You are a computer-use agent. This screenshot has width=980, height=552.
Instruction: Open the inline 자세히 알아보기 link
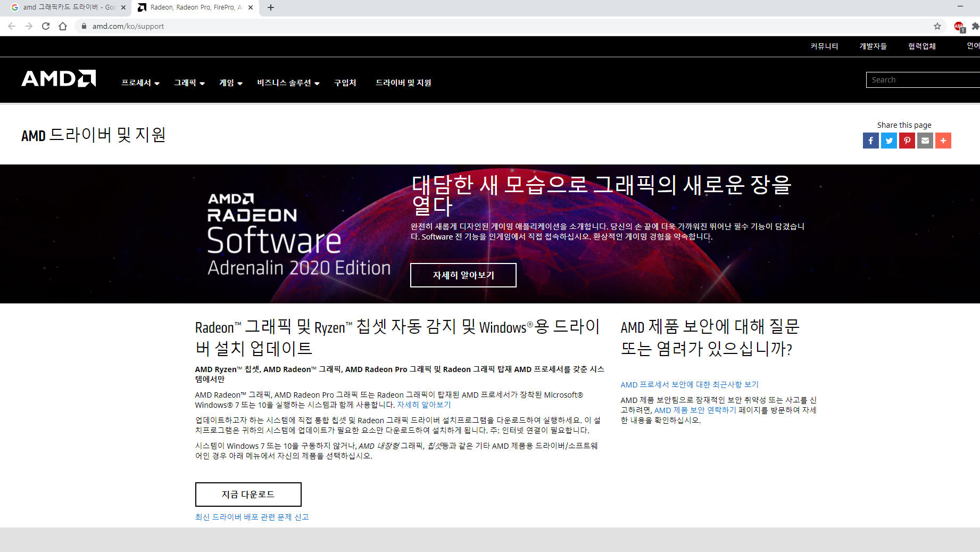[424, 405]
